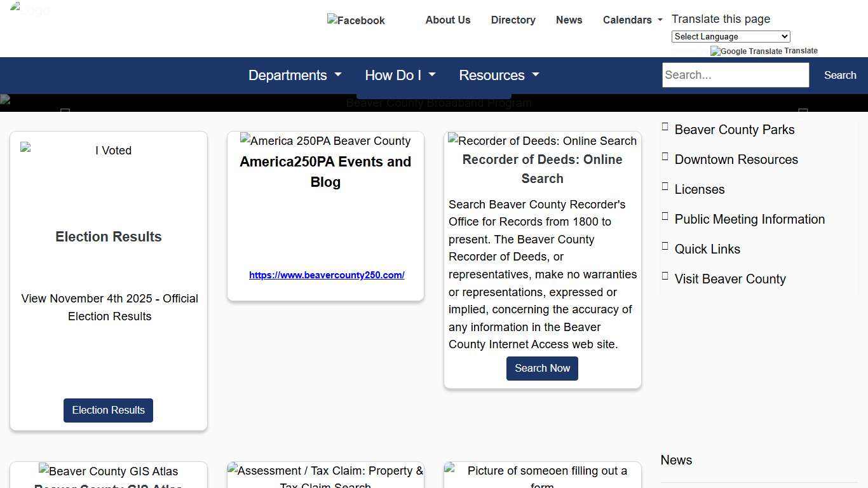868x488 pixels.
Task: Click the site logo in the header
Action: point(30,10)
